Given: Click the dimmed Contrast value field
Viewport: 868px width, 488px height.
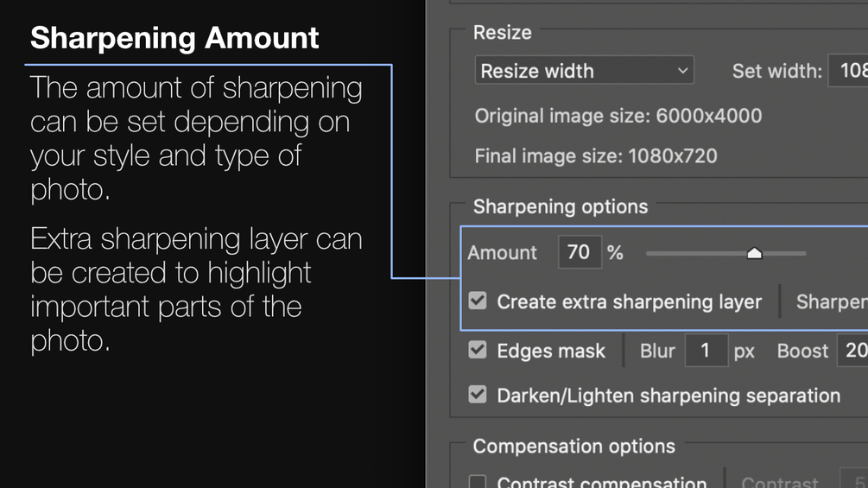Looking at the screenshot, I should (853, 482).
